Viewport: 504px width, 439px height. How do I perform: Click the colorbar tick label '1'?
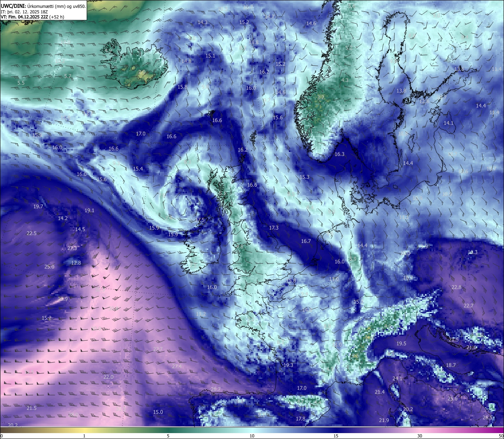[84, 436]
